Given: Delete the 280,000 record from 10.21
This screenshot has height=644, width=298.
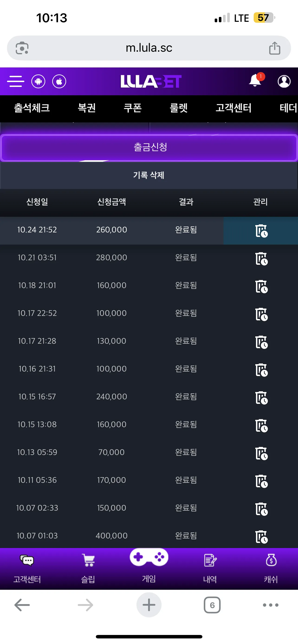Looking at the screenshot, I should tap(261, 258).
